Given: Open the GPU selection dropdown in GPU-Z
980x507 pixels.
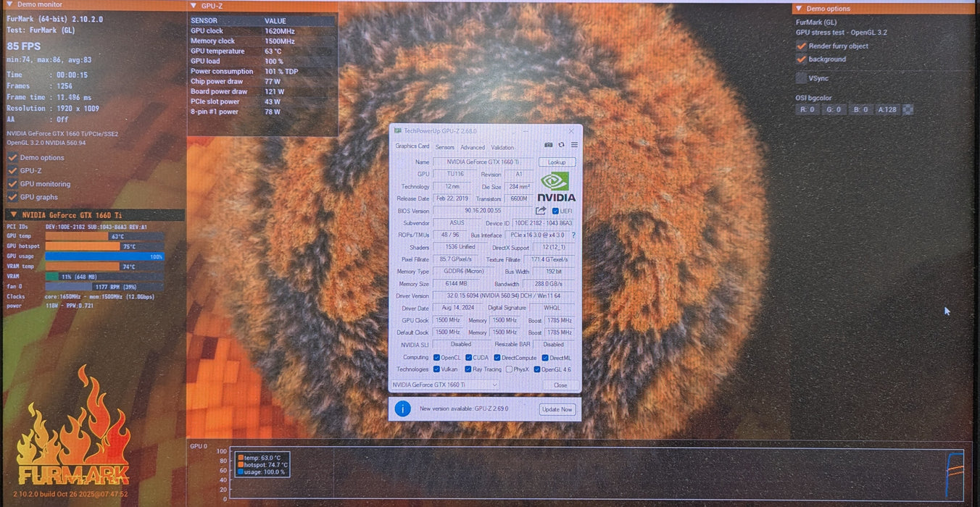Looking at the screenshot, I should point(444,385).
